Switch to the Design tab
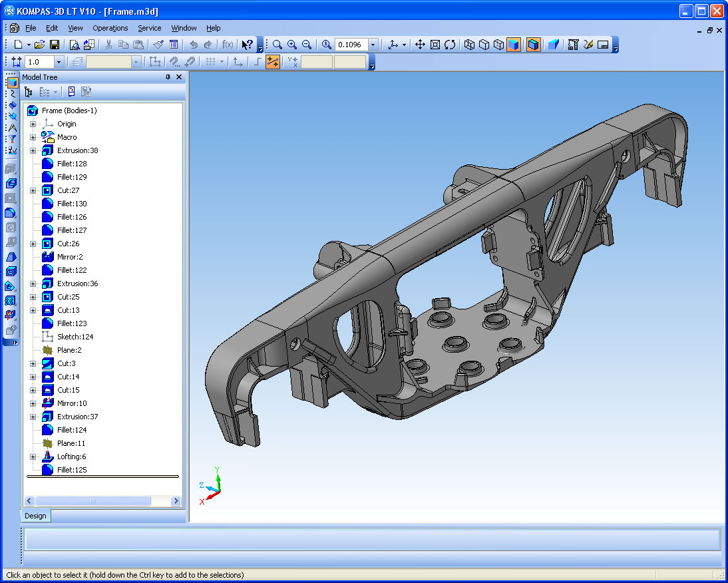Image resolution: width=728 pixels, height=583 pixels. 35,516
